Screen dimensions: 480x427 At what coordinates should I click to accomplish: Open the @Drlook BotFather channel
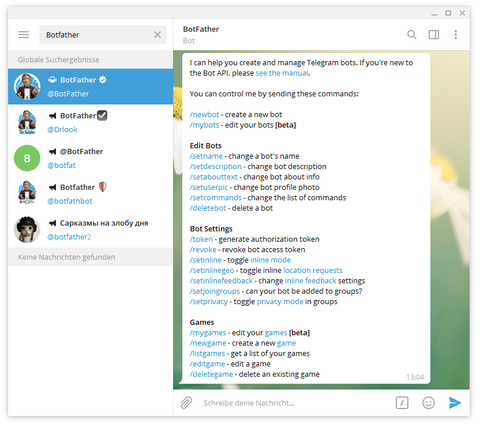(x=91, y=122)
